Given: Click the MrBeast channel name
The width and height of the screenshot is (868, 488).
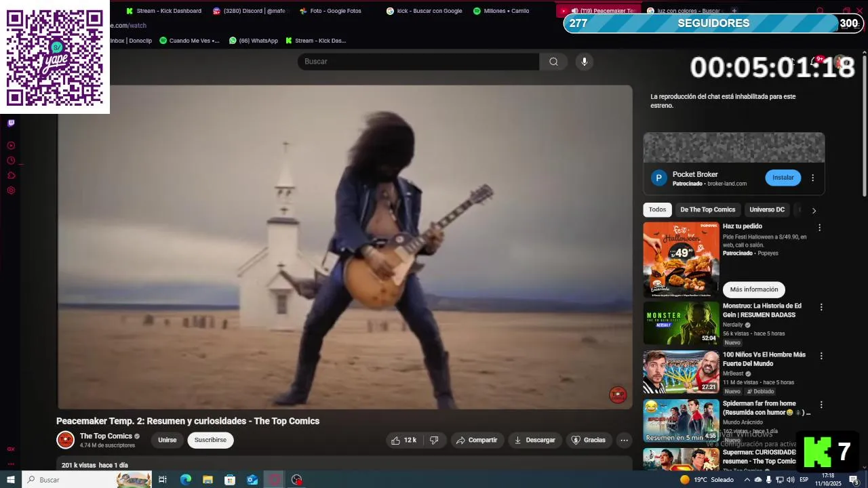Looking at the screenshot, I should coord(733,373).
